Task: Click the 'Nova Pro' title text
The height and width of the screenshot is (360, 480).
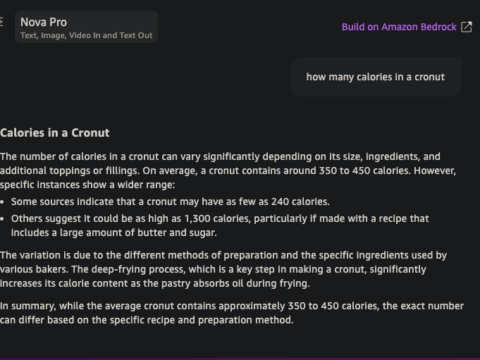Action: [x=44, y=22]
